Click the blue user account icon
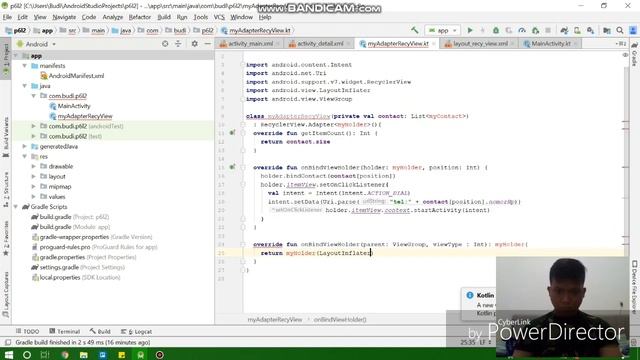 click(x=633, y=30)
